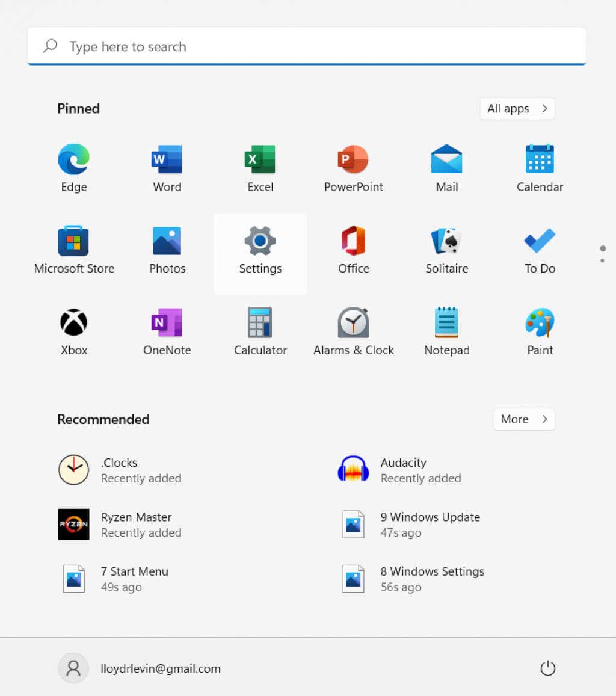The width and height of the screenshot is (616, 696).
Task: Open Alarms & Clock
Action: (353, 331)
